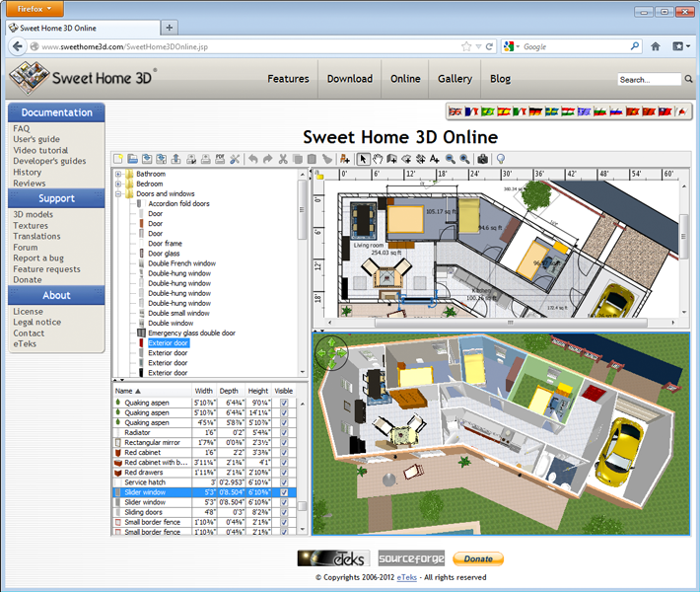Click the Undo arrow icon

253,159
